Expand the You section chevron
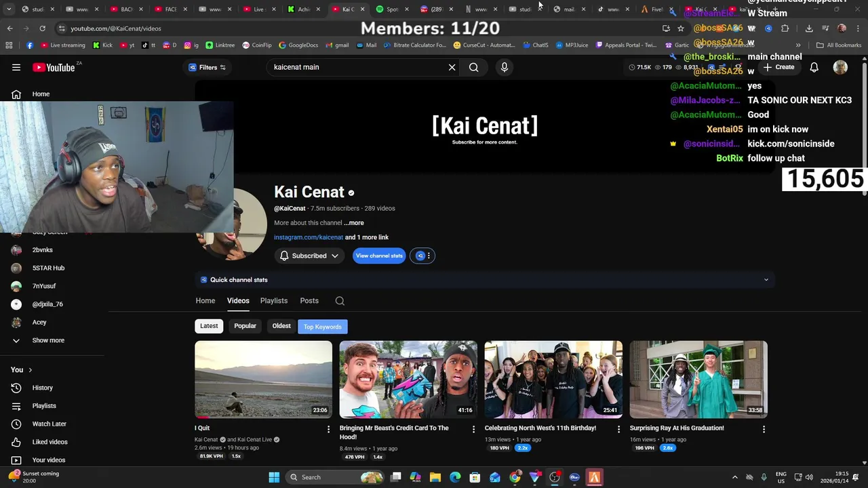The width and height of the screenshot is (868, 488). click(30, 370)
